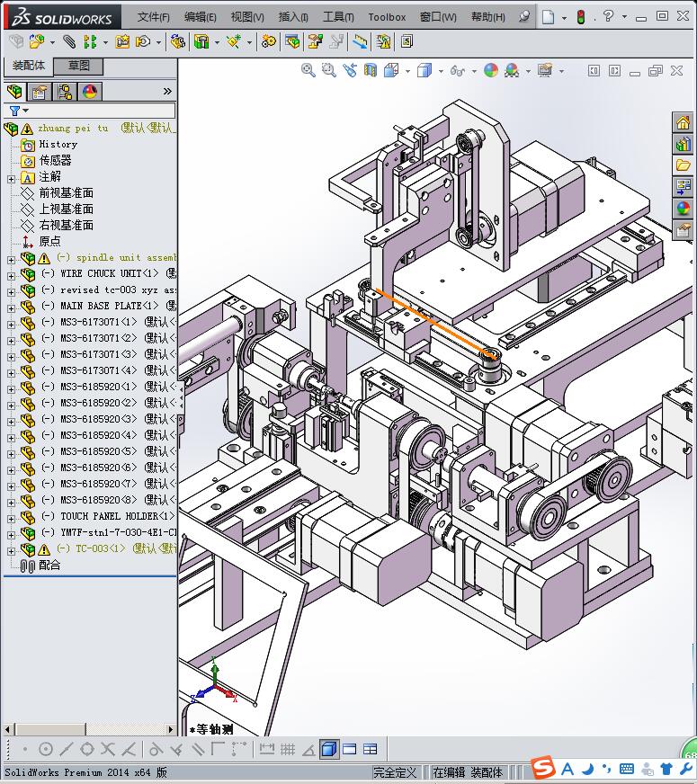This screenshot has height=784, width=697.
Task: Open File Explorer folder tab in task pane
Action: [x=683, y=165]
